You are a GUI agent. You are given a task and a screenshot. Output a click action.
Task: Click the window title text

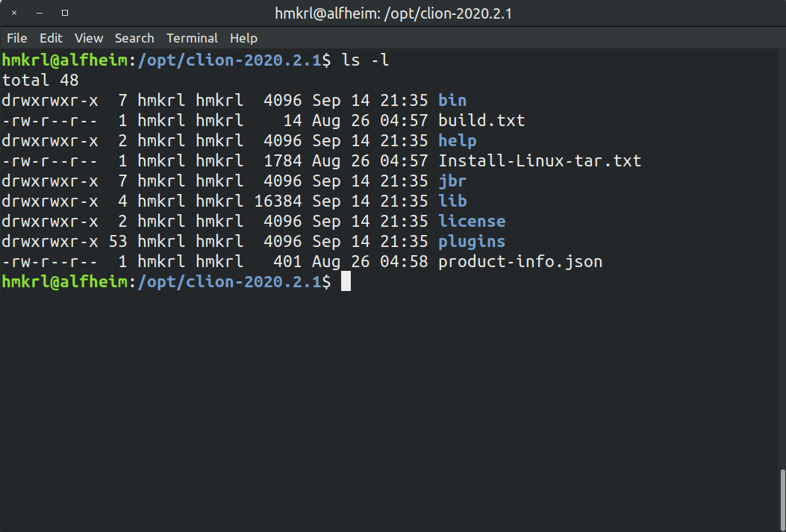tap(393, 13)
